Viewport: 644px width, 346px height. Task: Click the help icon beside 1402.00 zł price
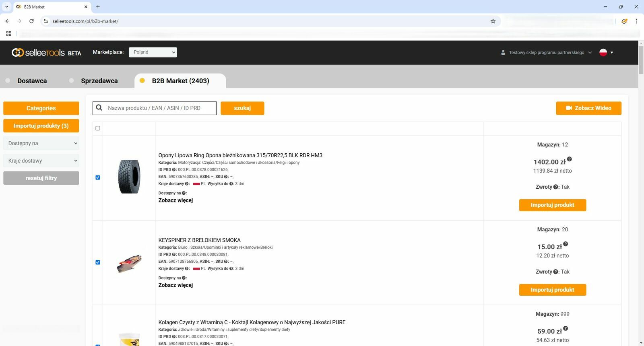pos(570,159)
